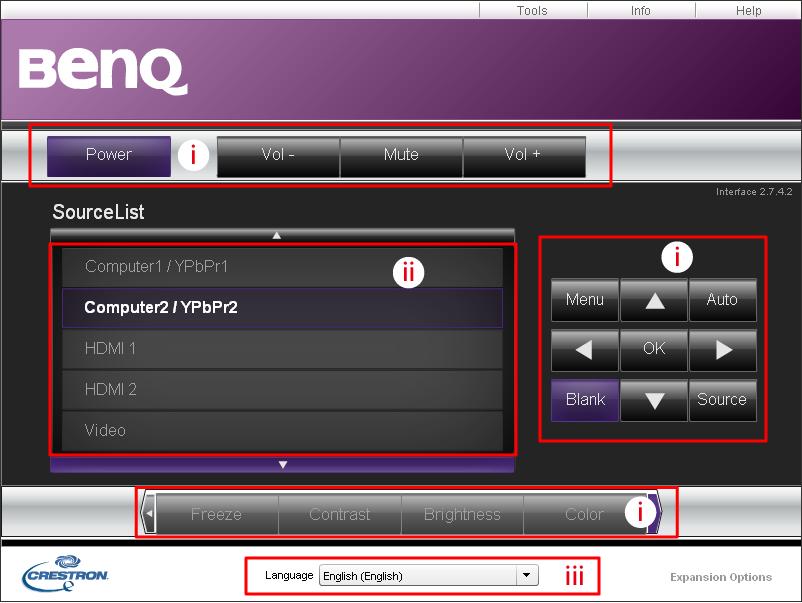Click the BenQ logo
The height and width of the screenshot is (603, 802).
tap(103, 71)
